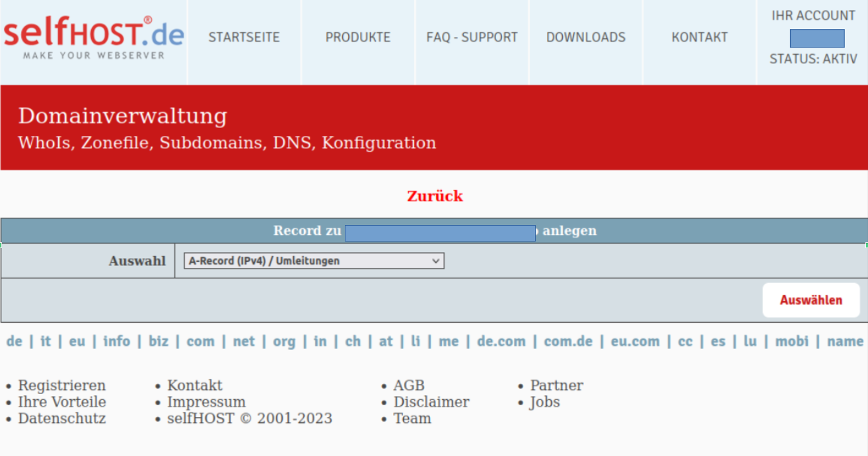Open the AGB footer link
This screenshot has width=868, height=456.
[409, 385]
